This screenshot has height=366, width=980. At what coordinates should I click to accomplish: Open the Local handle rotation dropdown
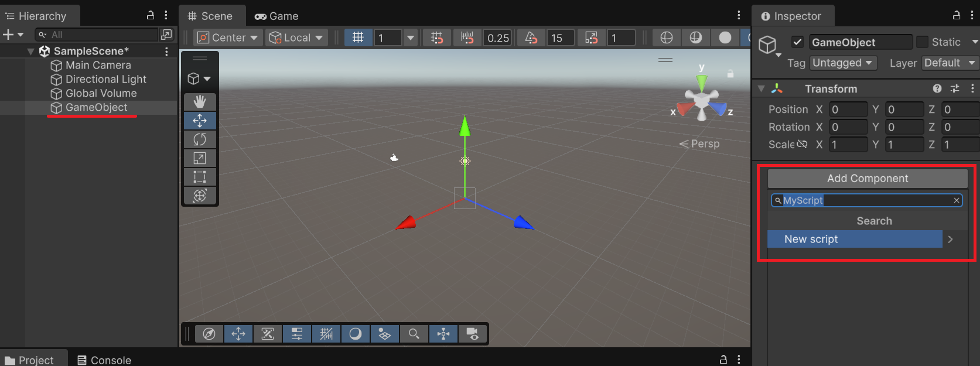point(296,38)
